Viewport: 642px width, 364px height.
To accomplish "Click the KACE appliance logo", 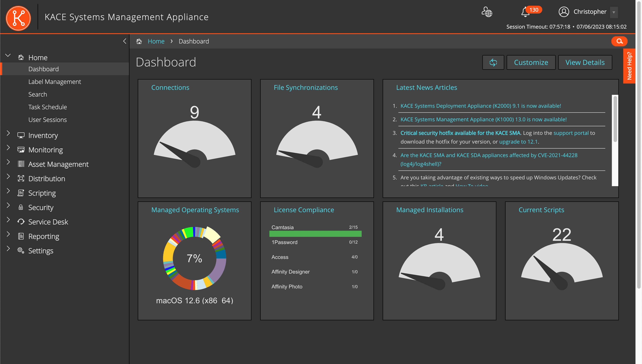I will (x=18, y=18).
